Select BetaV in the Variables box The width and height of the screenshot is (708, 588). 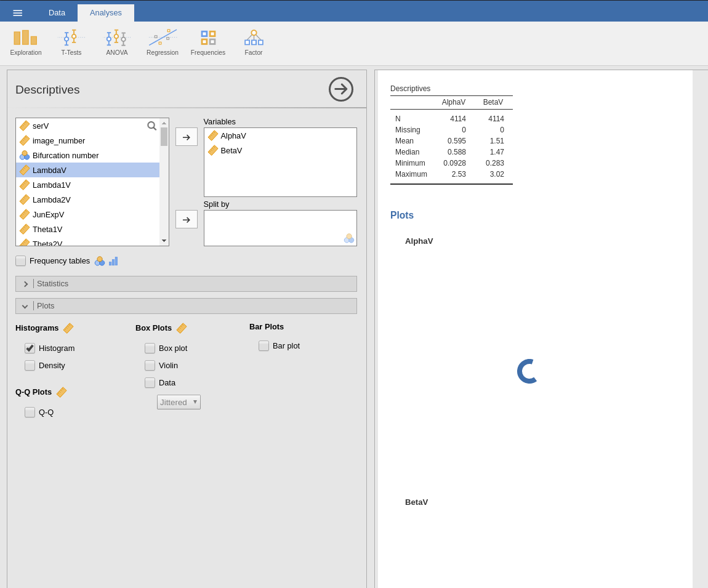(x=280, y=150)
